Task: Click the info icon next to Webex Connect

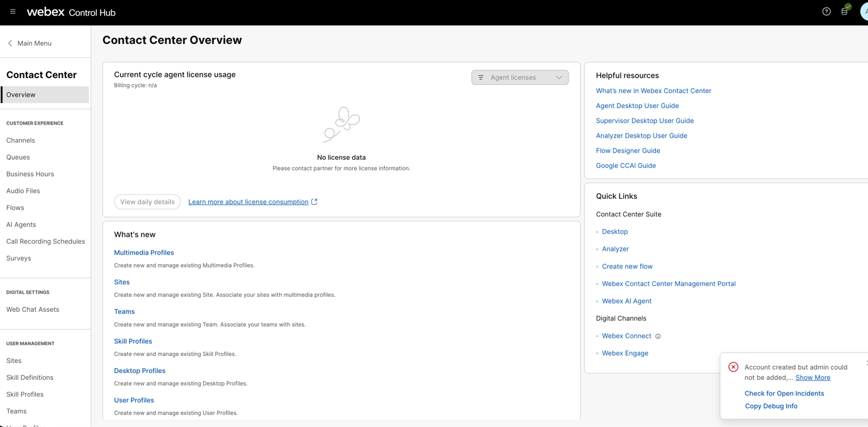Action: pyautogui.click(x=658, y=336)
